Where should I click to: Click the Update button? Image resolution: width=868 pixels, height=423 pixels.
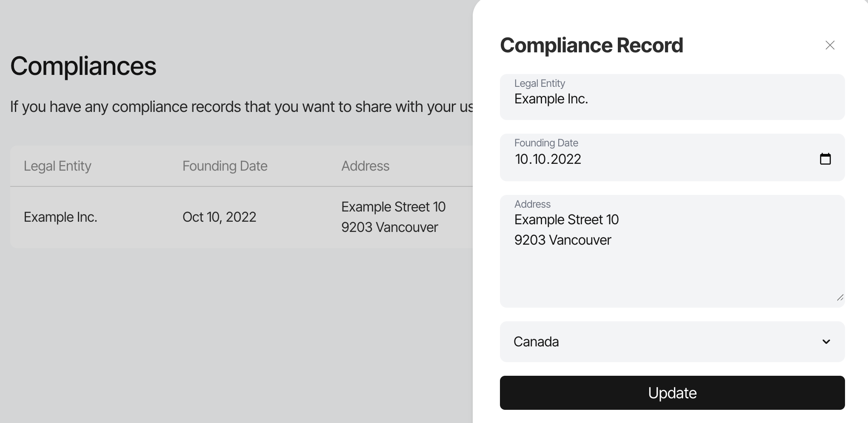tap(672, 393)
